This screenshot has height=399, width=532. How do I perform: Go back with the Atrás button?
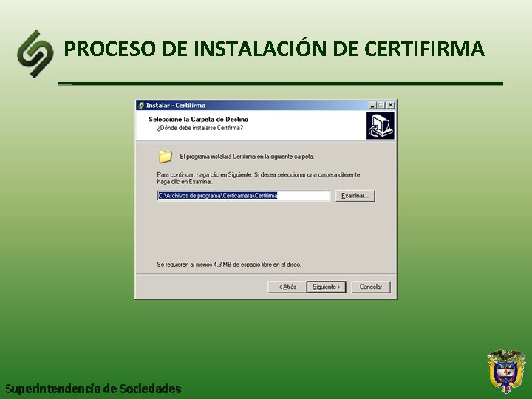click(x=287, y=287)
